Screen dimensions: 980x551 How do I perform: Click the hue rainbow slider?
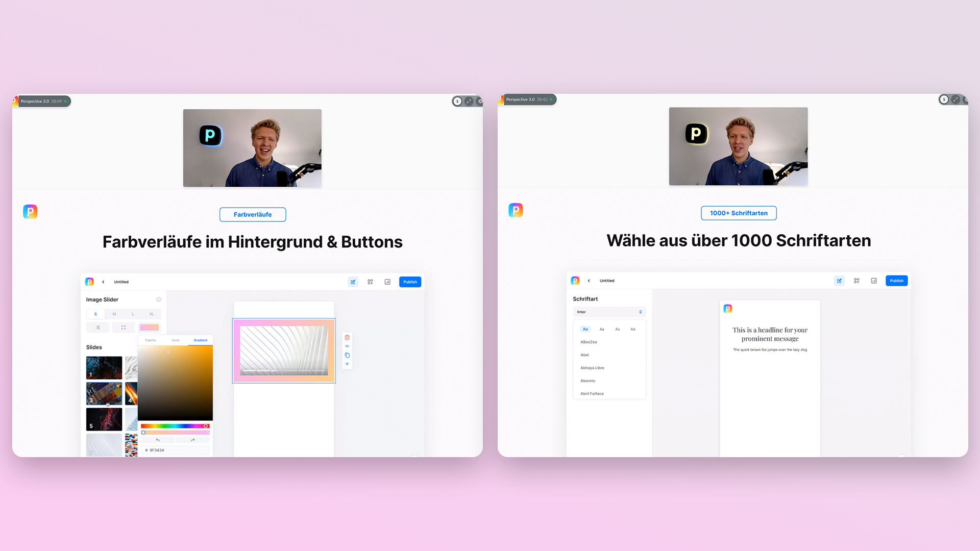pyautogui.click(x=175, y=426)
